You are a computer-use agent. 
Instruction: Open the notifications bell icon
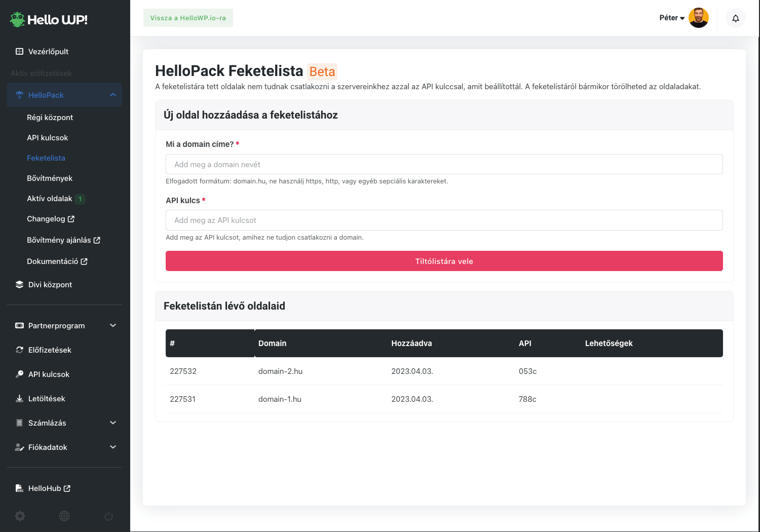coord(736,18)
